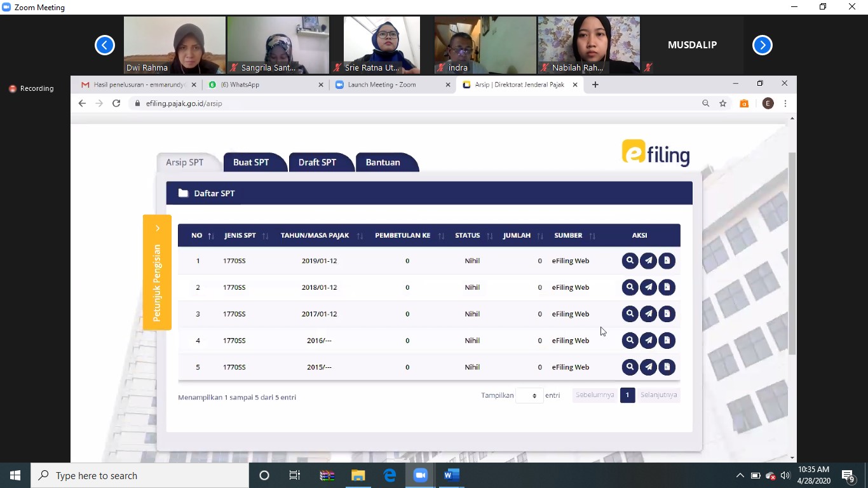Open the Tampilkan entries dropdown
Image resolution: width=868 pixels, height=488 pixels.
point(529,395)
